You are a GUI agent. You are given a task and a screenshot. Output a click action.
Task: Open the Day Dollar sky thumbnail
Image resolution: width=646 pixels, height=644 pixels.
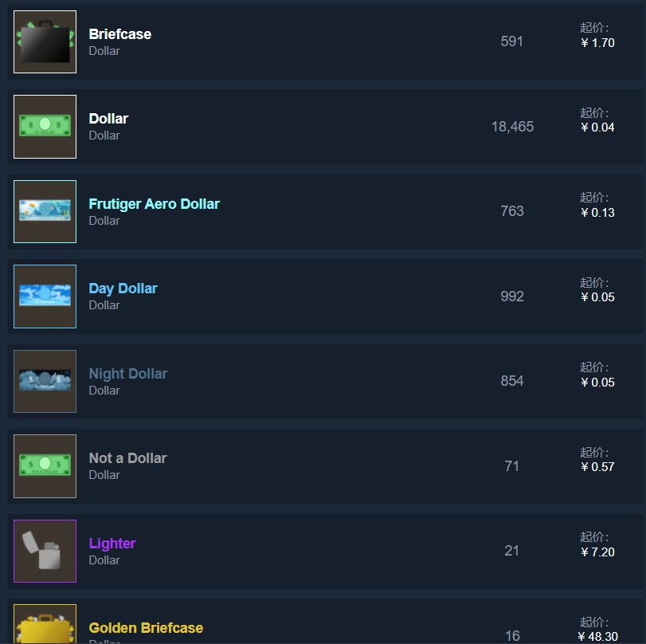tap(45, 296)
